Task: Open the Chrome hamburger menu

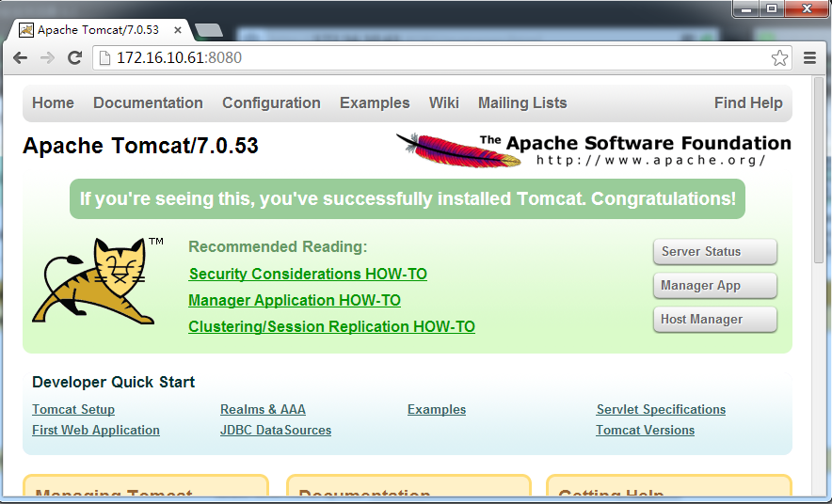Action: (809, 57)
